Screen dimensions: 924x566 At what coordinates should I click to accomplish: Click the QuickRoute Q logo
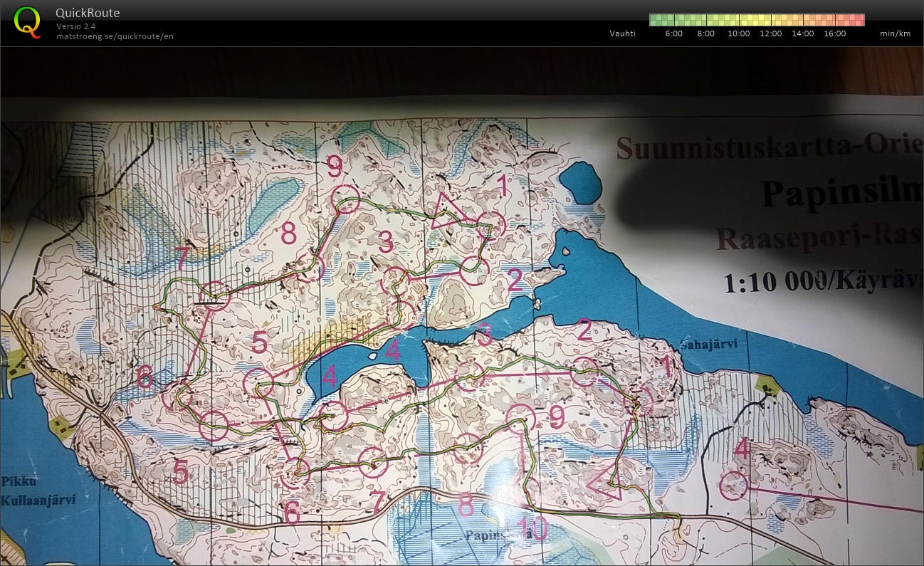pos(27,21)
